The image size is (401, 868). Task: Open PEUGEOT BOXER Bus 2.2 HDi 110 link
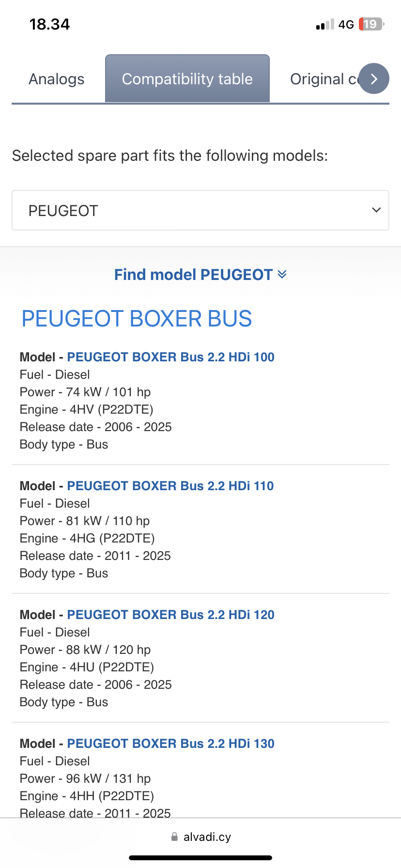pyautogui.click(x=170, y=486)
